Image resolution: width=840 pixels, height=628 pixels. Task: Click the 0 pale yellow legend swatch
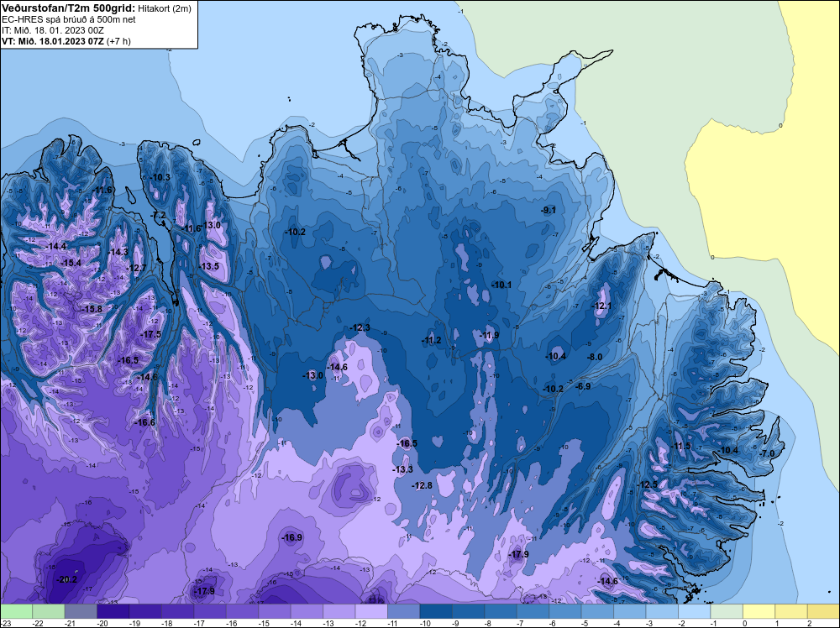pos(759,611)
